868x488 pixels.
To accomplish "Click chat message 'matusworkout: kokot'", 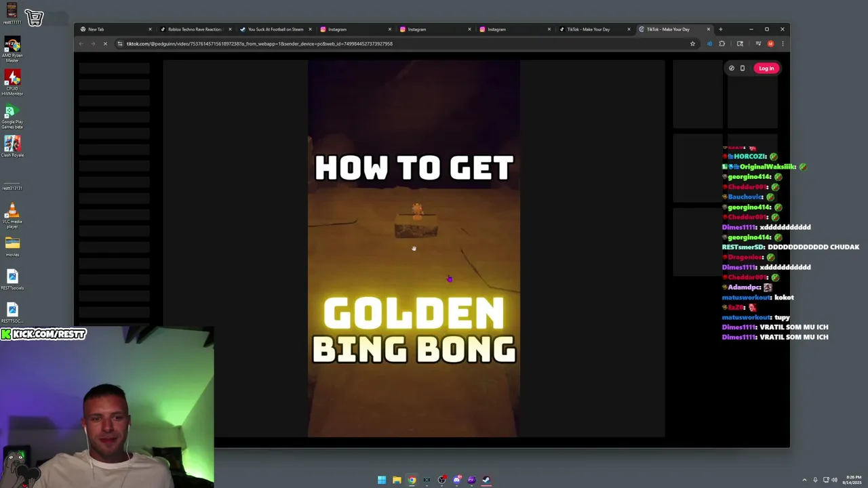I will click(757, 298).
